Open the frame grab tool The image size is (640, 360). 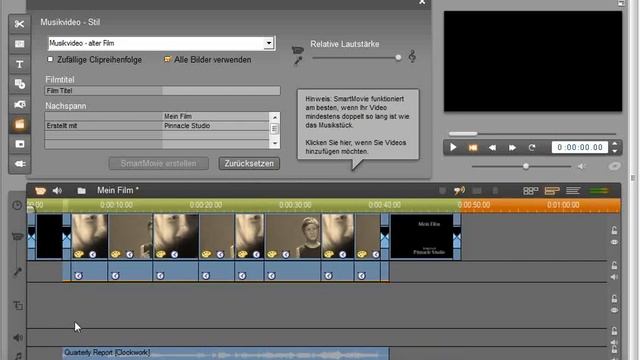click(x=19, y=104)
